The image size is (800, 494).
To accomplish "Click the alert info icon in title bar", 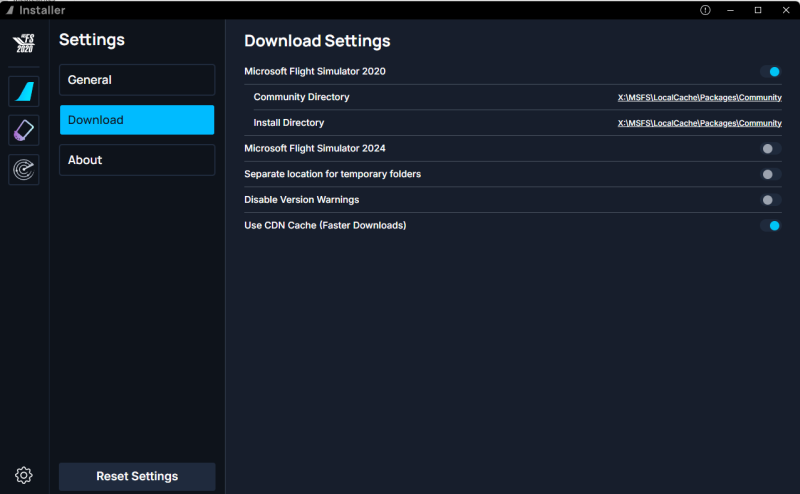I will pos(705,10).
